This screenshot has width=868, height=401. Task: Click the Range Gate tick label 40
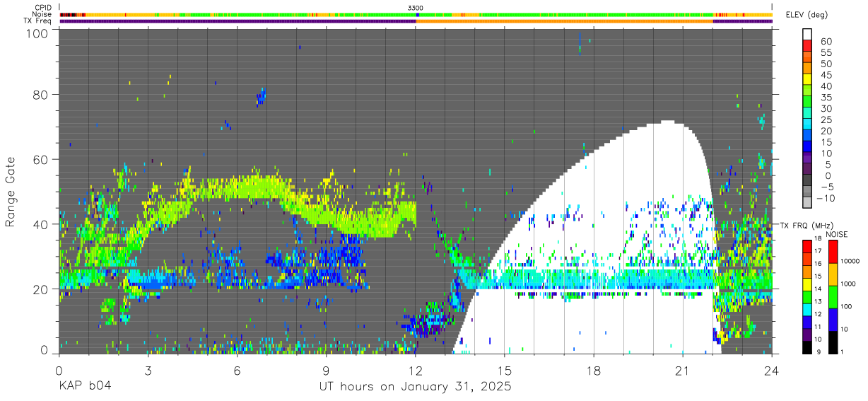click(42, 224)
